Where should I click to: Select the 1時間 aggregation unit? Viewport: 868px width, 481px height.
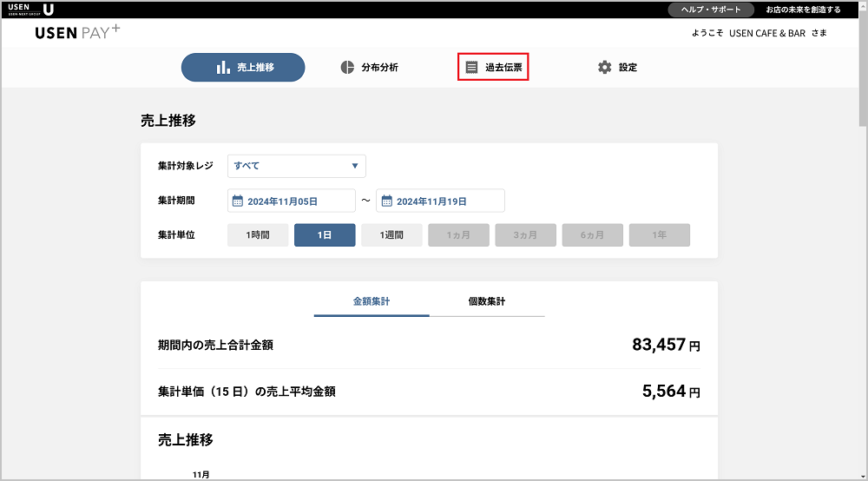pos(258,235)
